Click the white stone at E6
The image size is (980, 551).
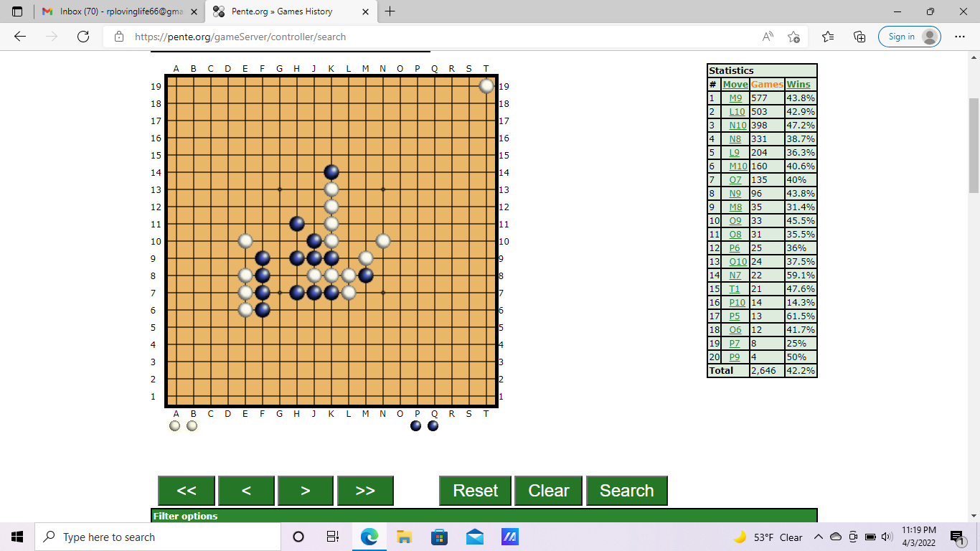point(245,310)
